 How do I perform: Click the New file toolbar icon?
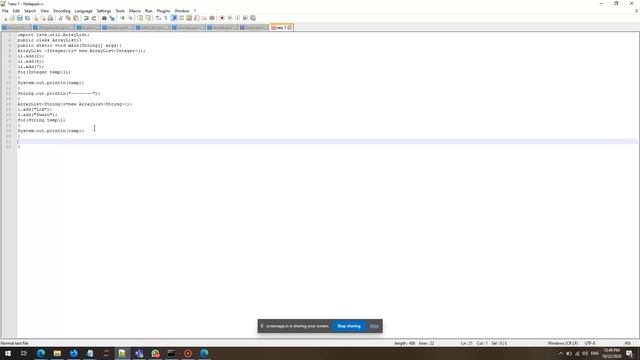point(5,18)
